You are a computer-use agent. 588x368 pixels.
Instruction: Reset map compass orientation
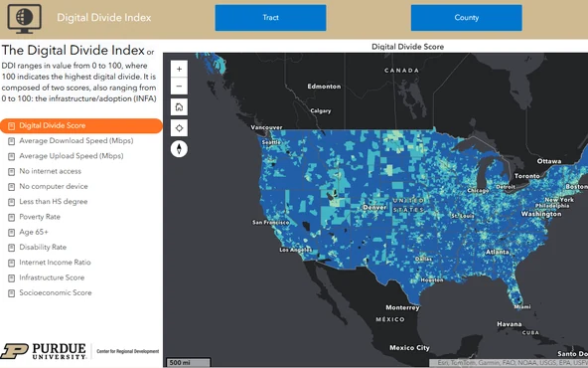click(x=179, y=149)
